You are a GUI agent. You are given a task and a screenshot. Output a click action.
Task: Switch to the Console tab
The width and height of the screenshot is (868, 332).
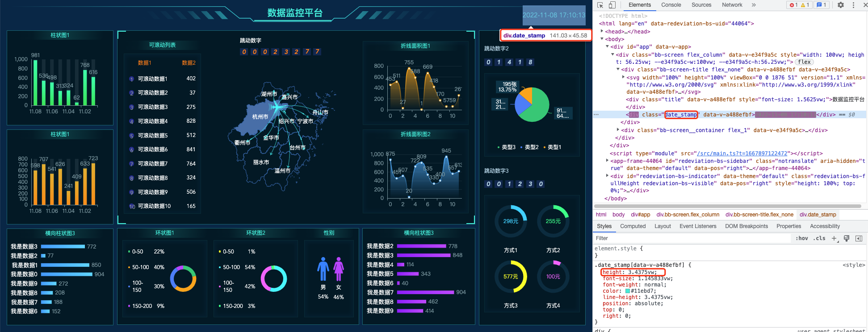tap(671, 5)
